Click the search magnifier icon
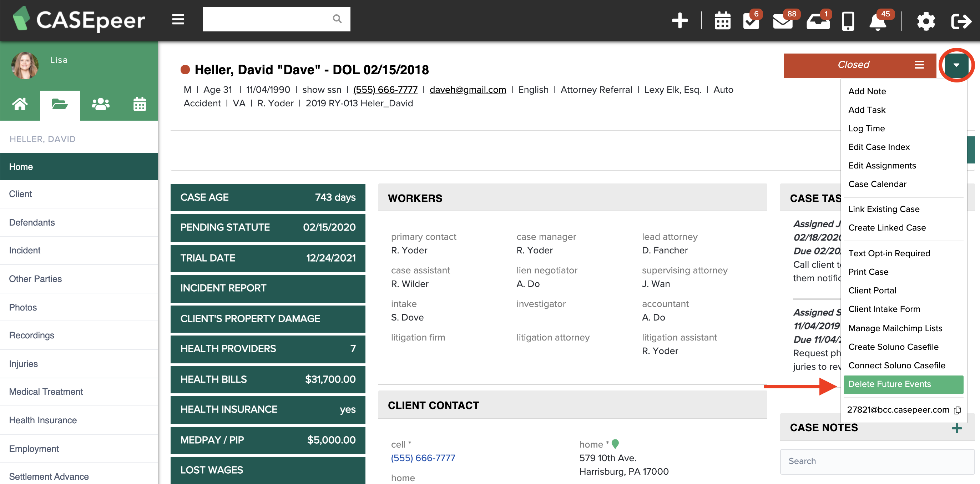 coord(337,19)
